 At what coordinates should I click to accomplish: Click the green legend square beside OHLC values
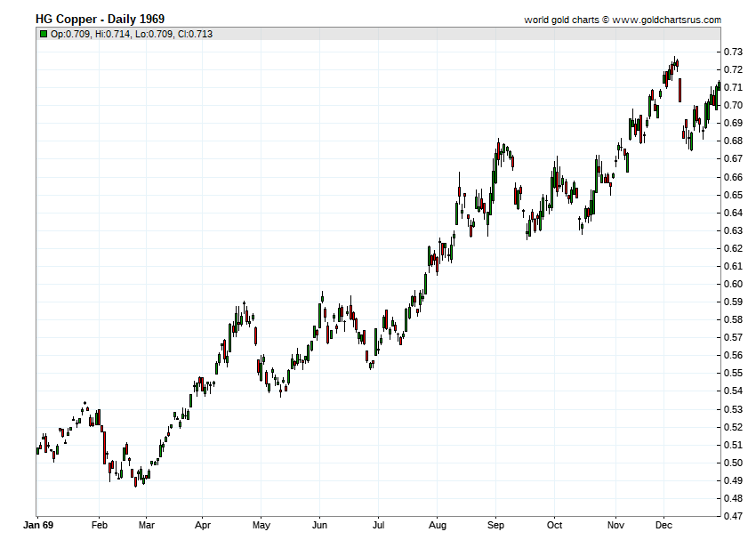point(43,34)
